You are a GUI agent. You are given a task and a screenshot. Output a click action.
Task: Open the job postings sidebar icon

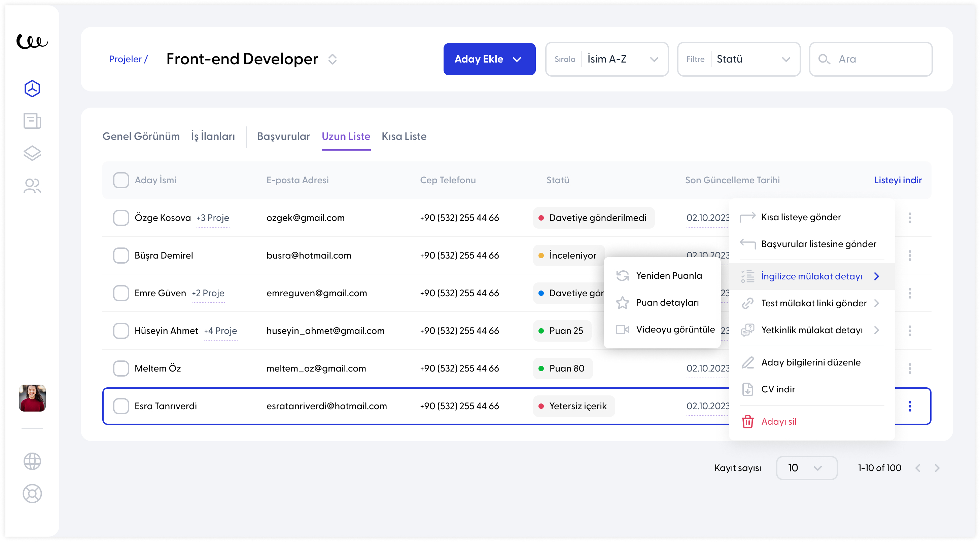[x=32, y=121]
